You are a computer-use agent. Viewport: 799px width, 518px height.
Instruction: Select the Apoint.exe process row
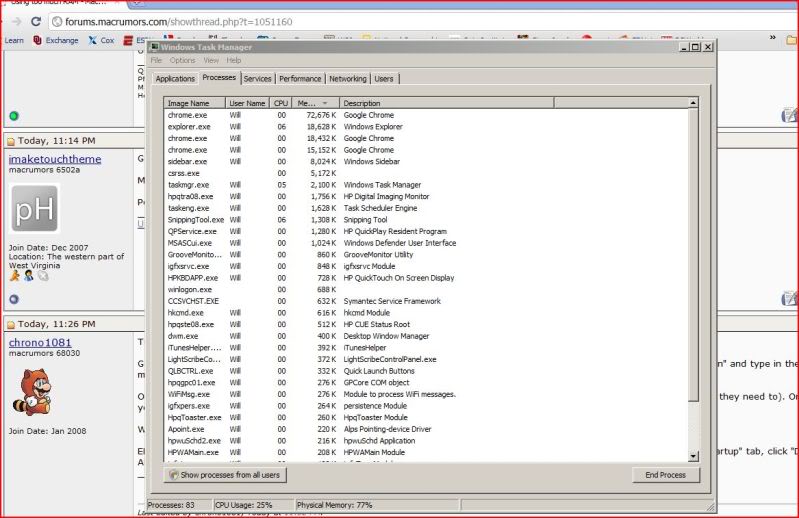pyautogui.click(x=426, y=429)
